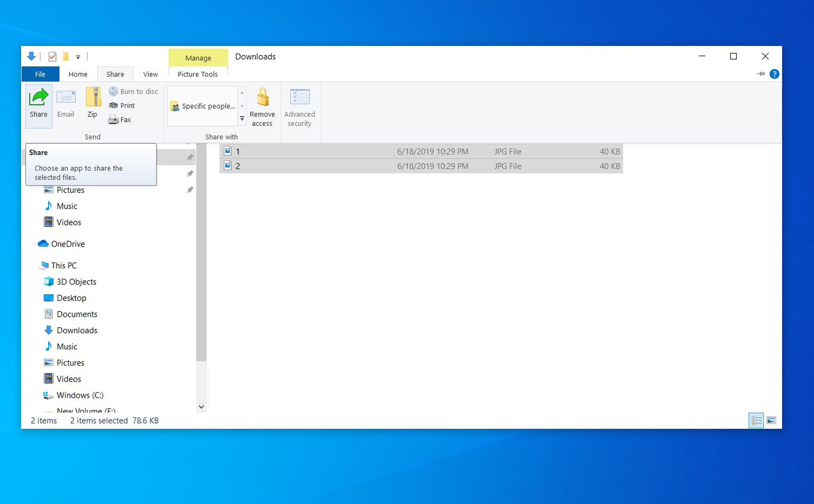This screenshot has height=504, width=814.
Task: Open the Quick Access Toolbar dropdown
Action: pos(78,56)
